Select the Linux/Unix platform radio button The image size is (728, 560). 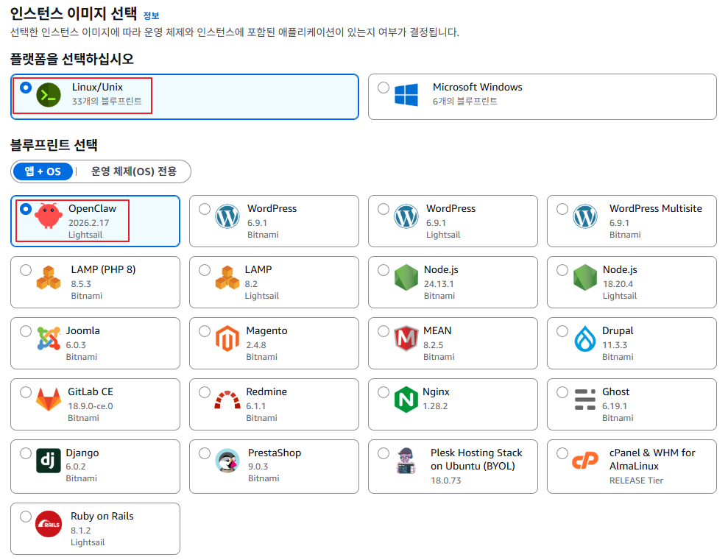tap(26, 88)
